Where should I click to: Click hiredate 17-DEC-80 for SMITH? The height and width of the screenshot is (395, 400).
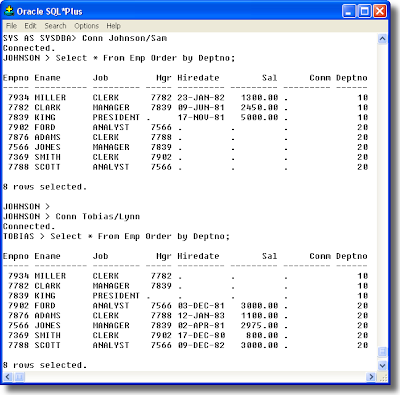point(201,335)
